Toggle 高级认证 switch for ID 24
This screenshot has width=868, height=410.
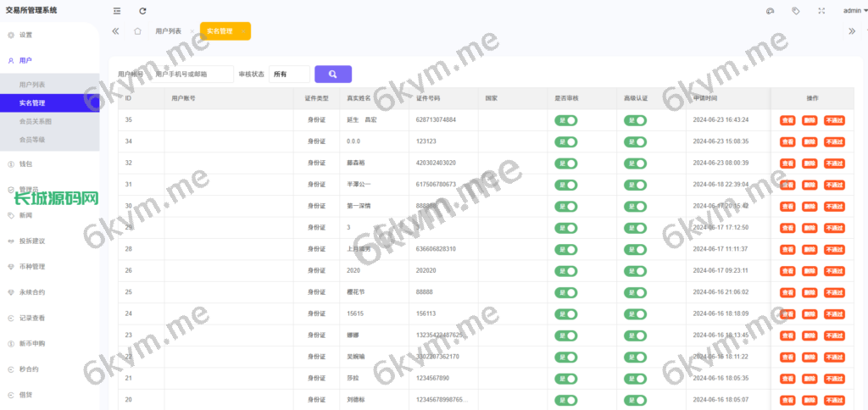635,313
